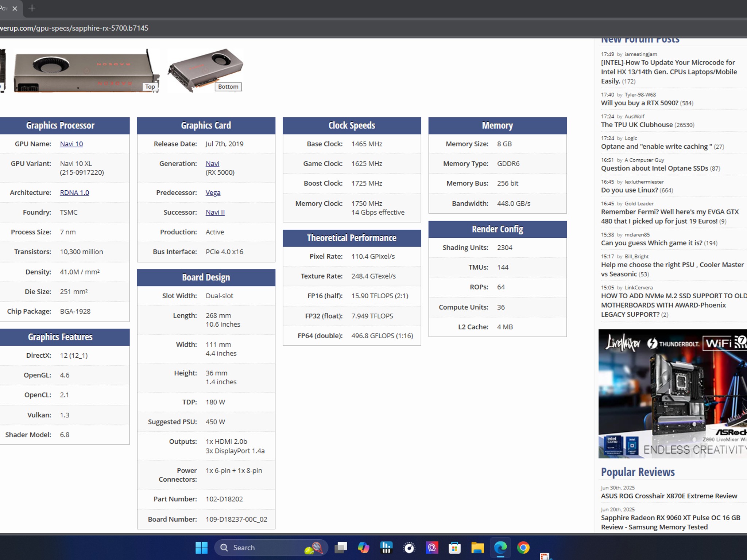Open the Windows Start menu
Screen dimensions: 747x560
coord(201,547)
